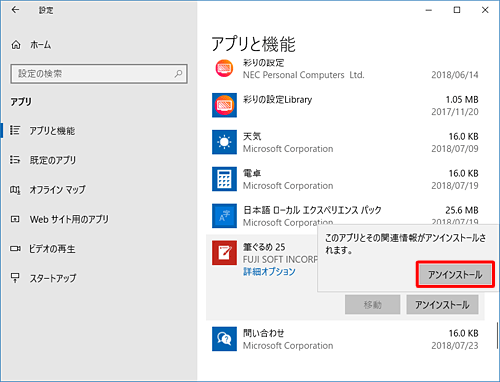Select the 彩りの設定 app icon
The height and width of the screenshot is (382, 500).
click(224, 68)
